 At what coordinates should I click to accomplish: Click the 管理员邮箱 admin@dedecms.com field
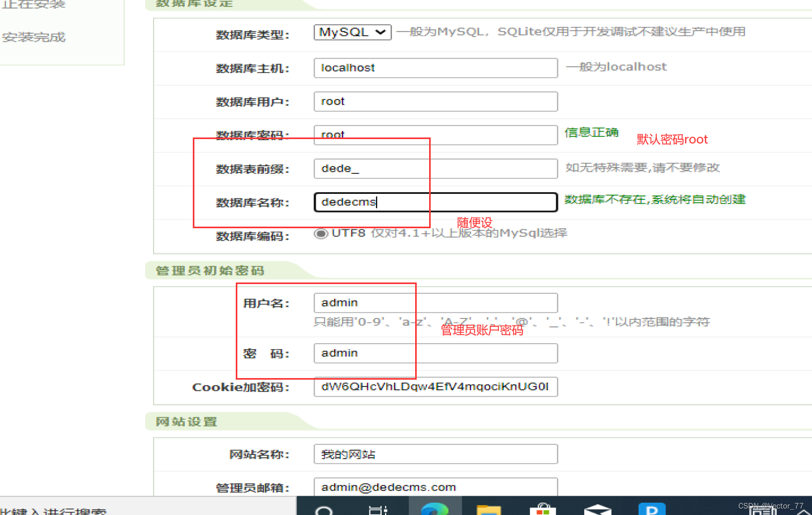point(436,487)
